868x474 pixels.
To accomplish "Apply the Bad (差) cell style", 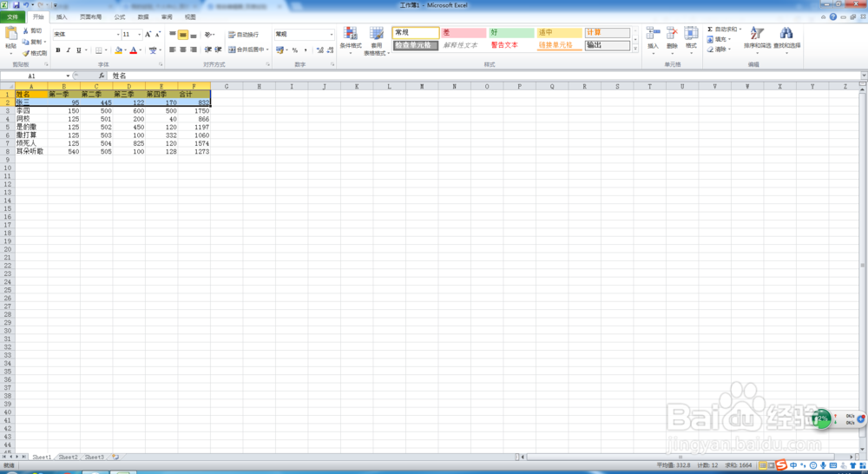I will tap(464, 33).
